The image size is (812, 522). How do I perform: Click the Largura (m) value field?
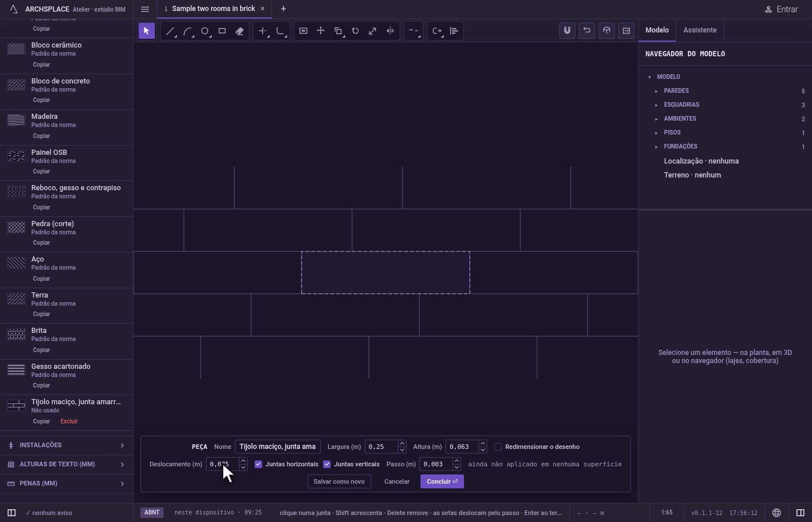point(381,447)
